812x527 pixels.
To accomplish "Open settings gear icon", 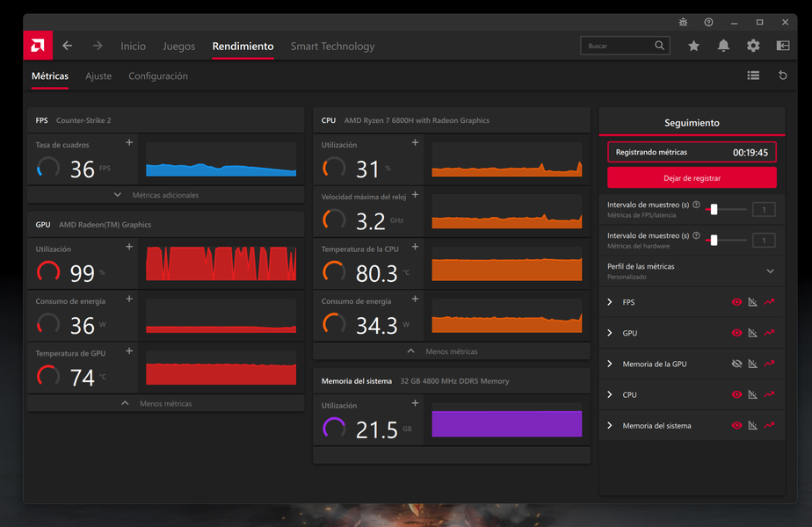I will click(753, 46).
